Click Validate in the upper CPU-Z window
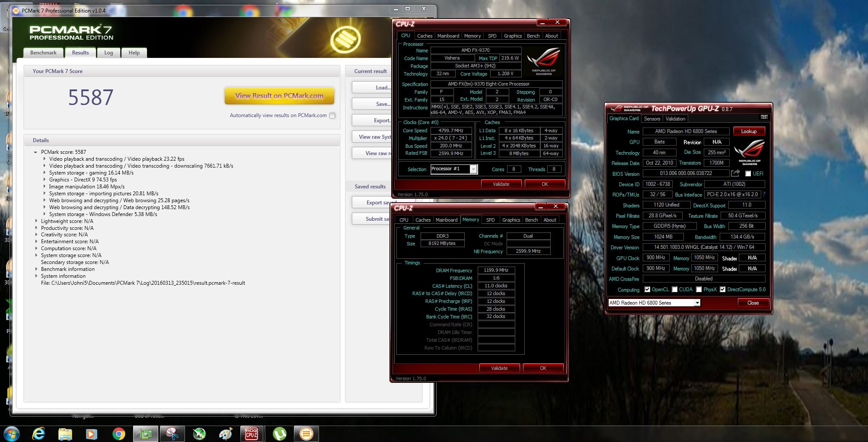Screen dimensions: 868x442 point(501,184)
